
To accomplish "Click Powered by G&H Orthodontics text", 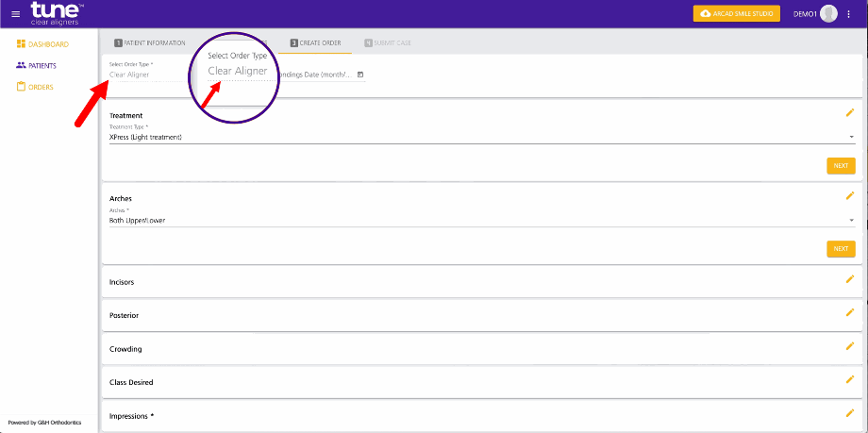I will (x=44, y=423).
